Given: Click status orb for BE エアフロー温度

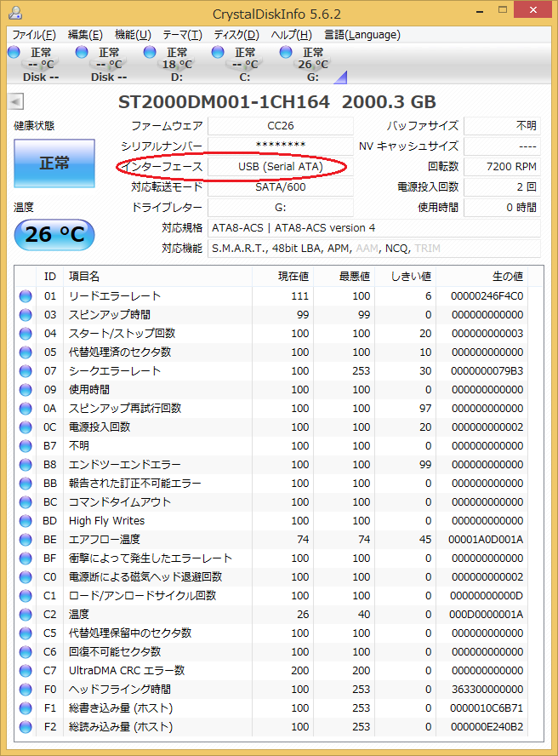Looking at the screenshot, I should coord(26,540).
